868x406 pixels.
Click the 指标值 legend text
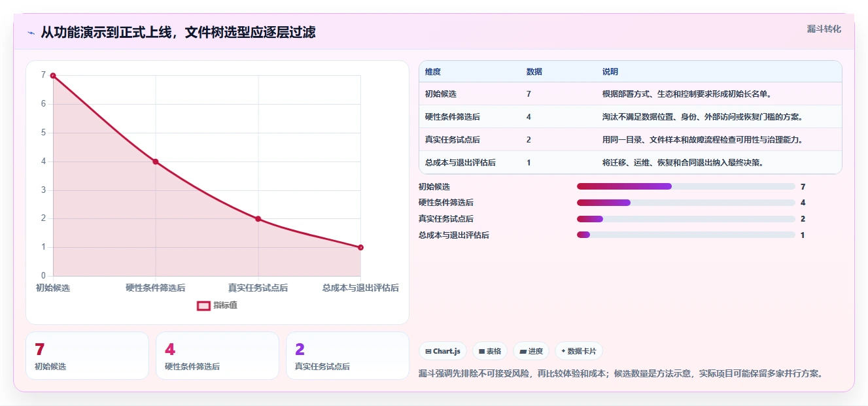click(x=225, y=305)
